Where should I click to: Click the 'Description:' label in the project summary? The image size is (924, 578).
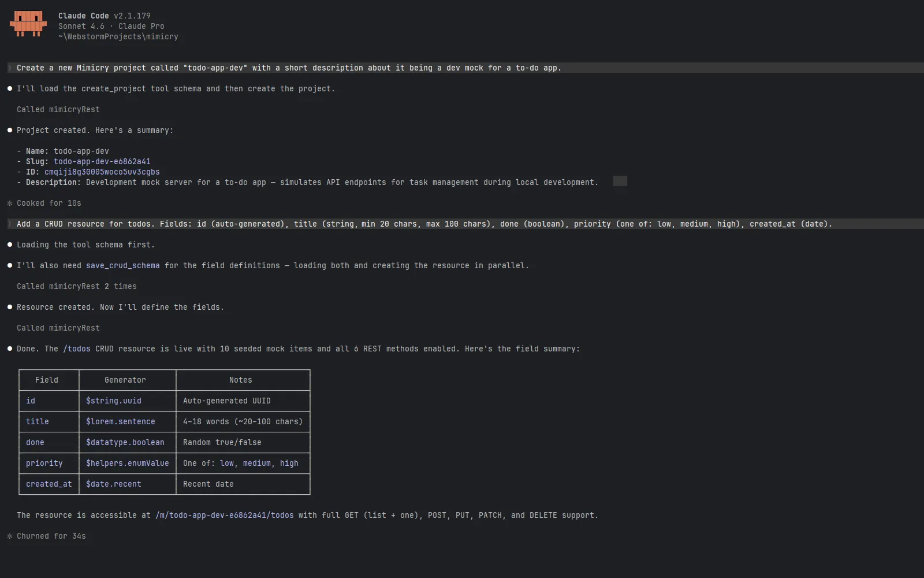[x=54, y=183]
